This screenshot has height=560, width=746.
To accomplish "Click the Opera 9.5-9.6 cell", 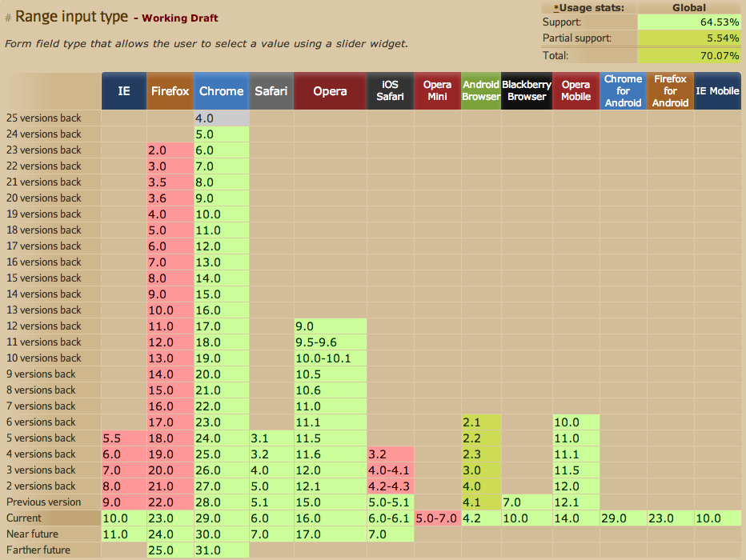I will pos(331,342).
